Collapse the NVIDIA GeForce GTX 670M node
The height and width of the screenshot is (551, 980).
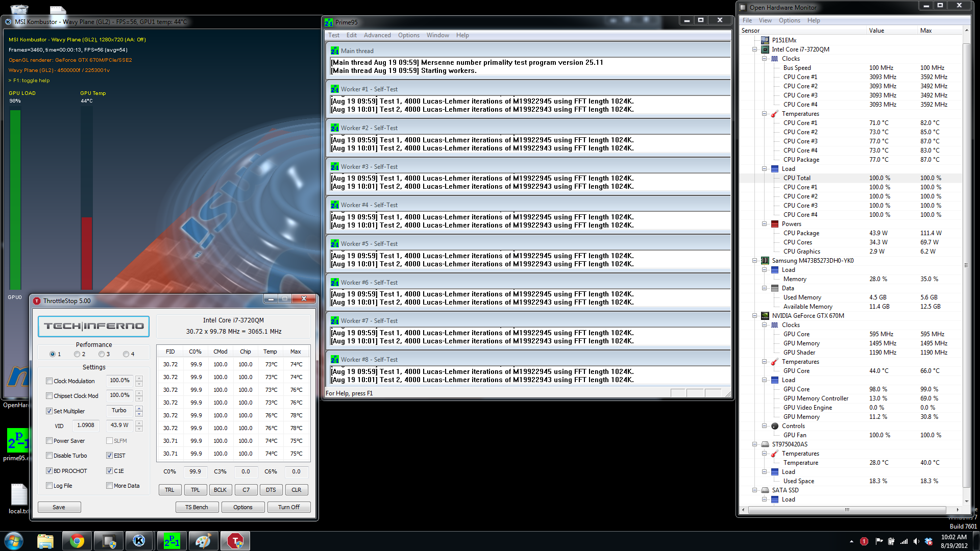(754, 316)
